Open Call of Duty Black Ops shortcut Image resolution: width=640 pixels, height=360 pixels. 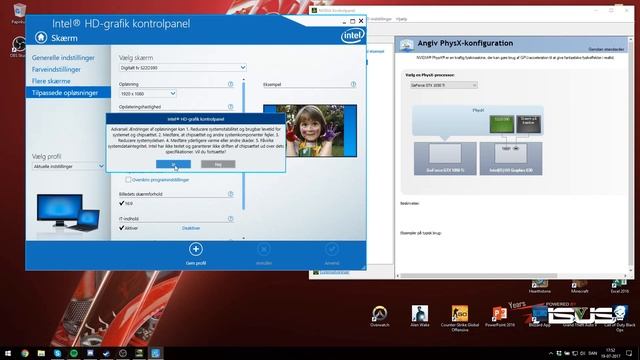point(620,318)
